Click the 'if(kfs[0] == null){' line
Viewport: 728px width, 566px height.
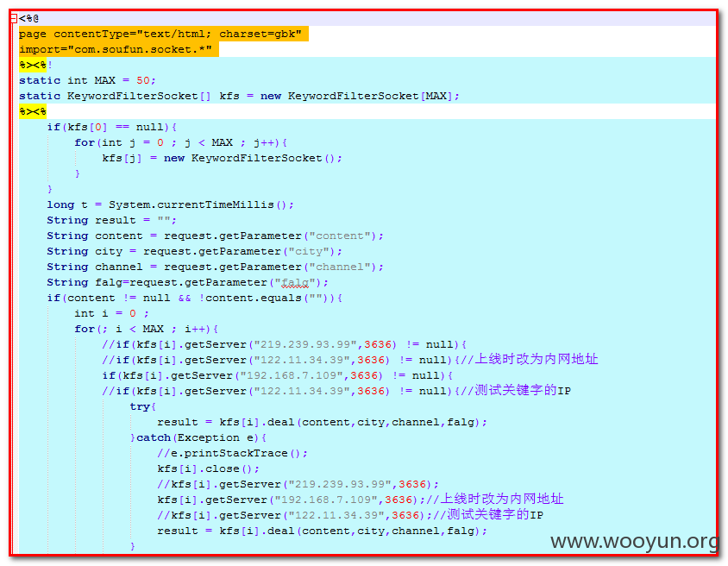[112, 127]
